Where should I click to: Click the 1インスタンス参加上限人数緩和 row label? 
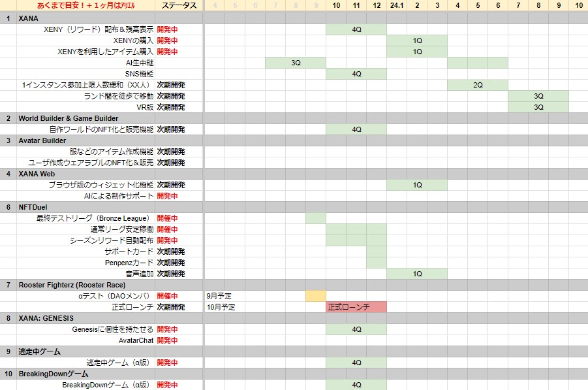click(85, 85)
